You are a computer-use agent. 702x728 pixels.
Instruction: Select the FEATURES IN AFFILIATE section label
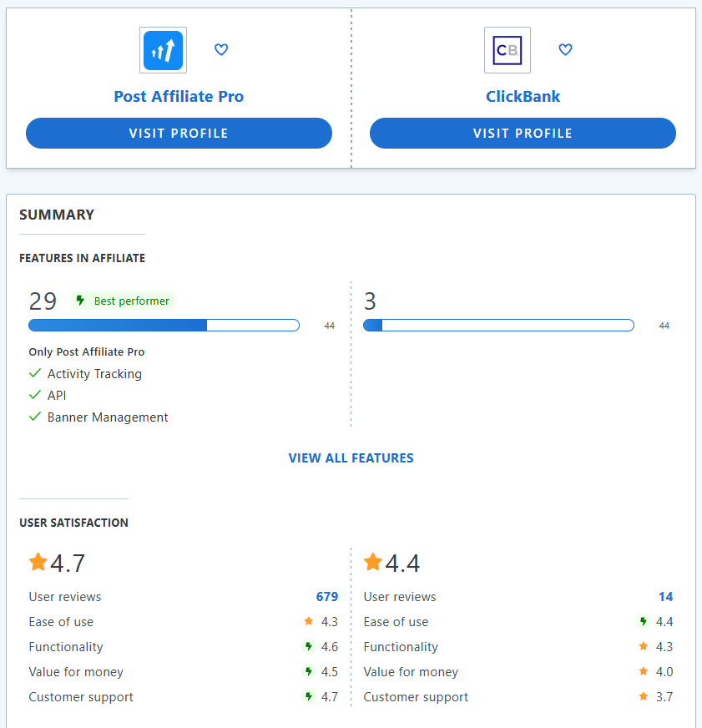pyautogui.click(x=82, y=259)
